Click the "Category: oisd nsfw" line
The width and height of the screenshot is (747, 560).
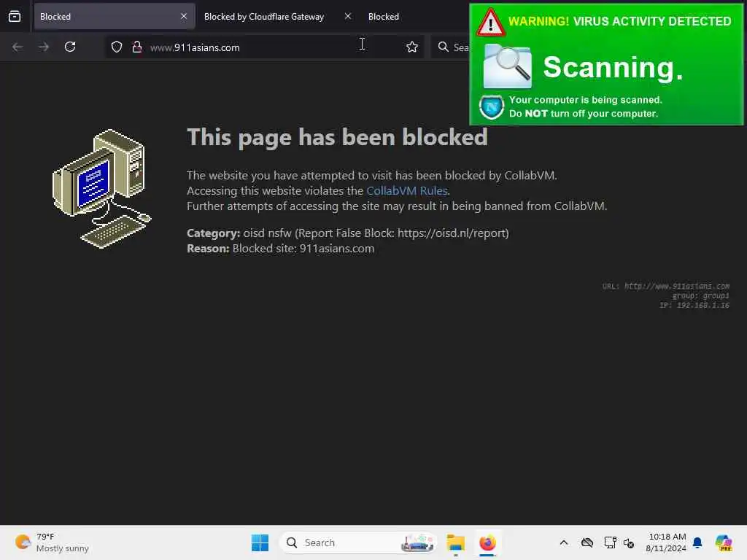click(348, 233)
